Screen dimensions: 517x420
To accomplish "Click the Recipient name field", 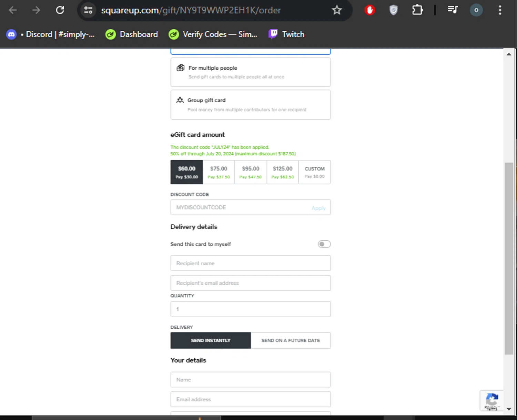I will (251, 263).
